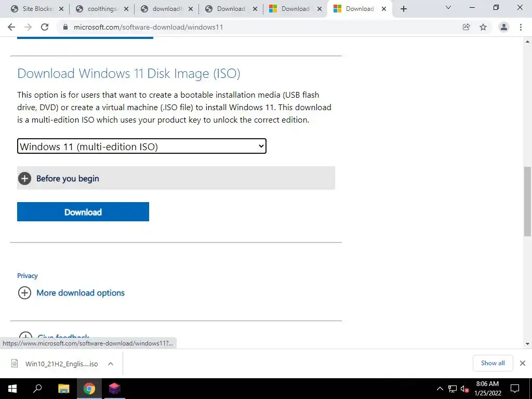The height and width of the screenshot is (399, 532).
Task: Click the Chrome taskbar icon
Action: [89, 389]
